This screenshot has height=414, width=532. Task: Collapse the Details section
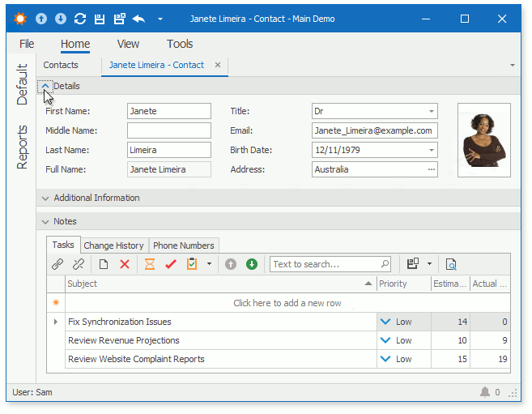click(x=45, y=86)
